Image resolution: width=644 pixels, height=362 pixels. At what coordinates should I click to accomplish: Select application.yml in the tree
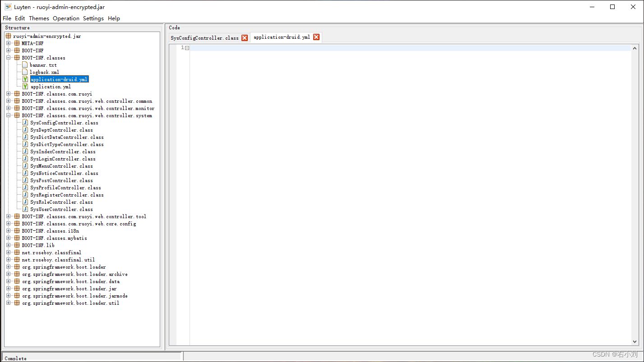pos(51,87)
